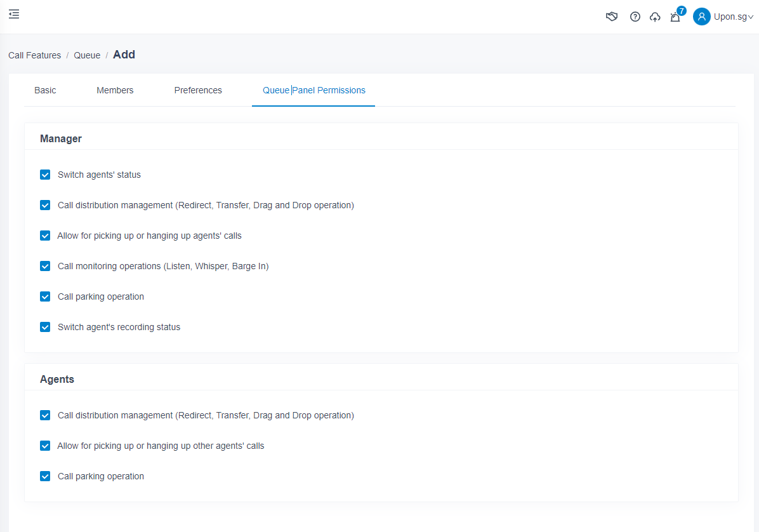The height and width of the screenshot is (532, 759).
Task: Open the Basic tab
Action: coord(45,91)
